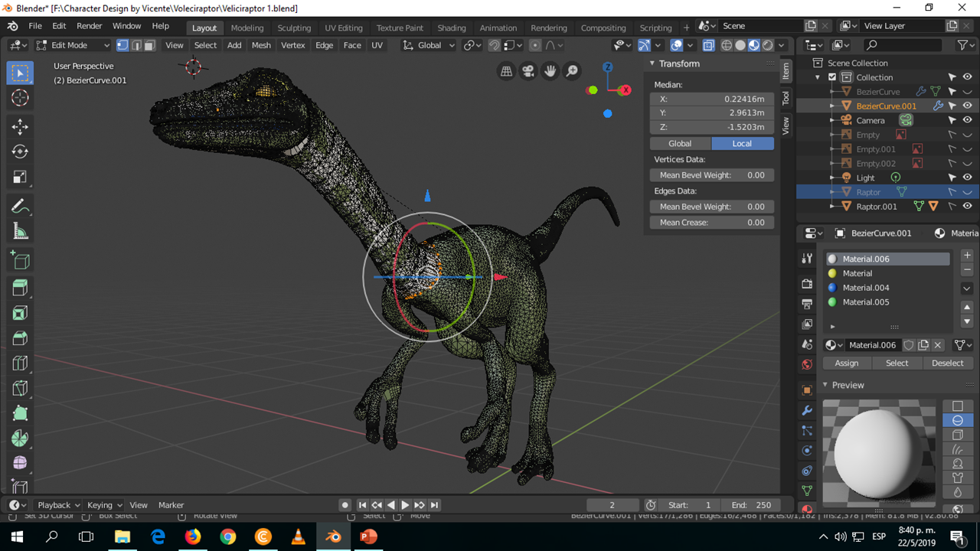Open the Modifiers wrench properties tab
This screenshot has width=980, height=551.
click(x=807, y=410)
